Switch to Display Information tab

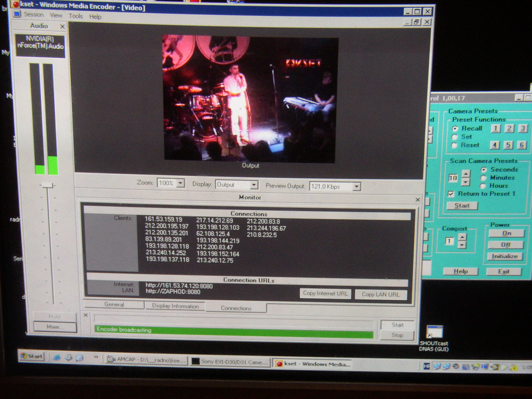175,306
